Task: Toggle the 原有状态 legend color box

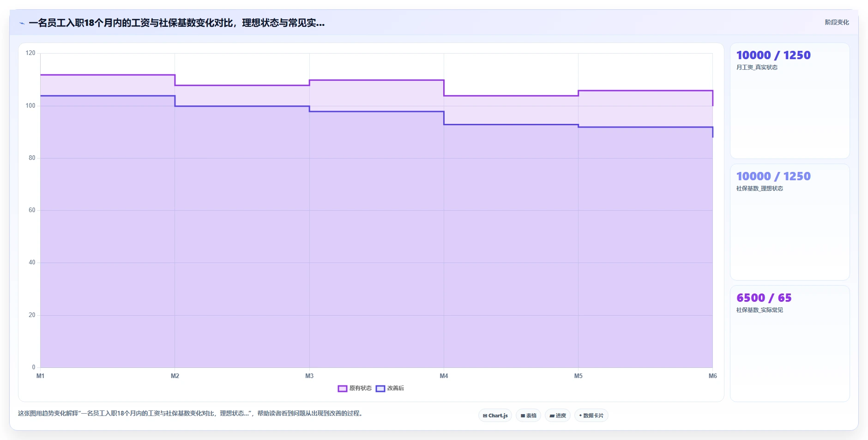Action: coord(342,389)
